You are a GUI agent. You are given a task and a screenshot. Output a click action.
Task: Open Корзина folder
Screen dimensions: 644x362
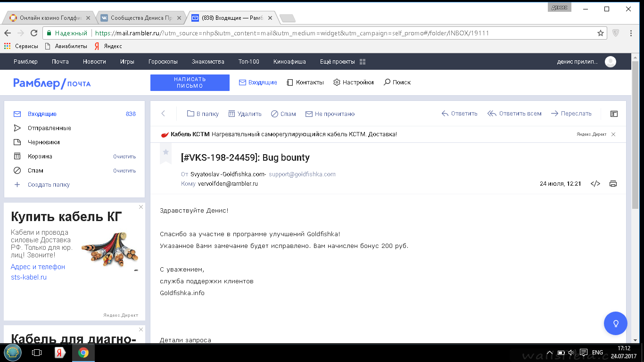point(40,156)
